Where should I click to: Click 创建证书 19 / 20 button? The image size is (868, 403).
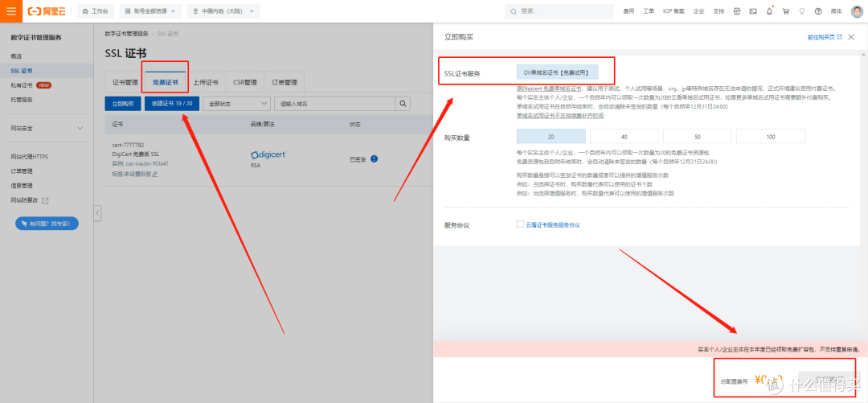[172, 104]
